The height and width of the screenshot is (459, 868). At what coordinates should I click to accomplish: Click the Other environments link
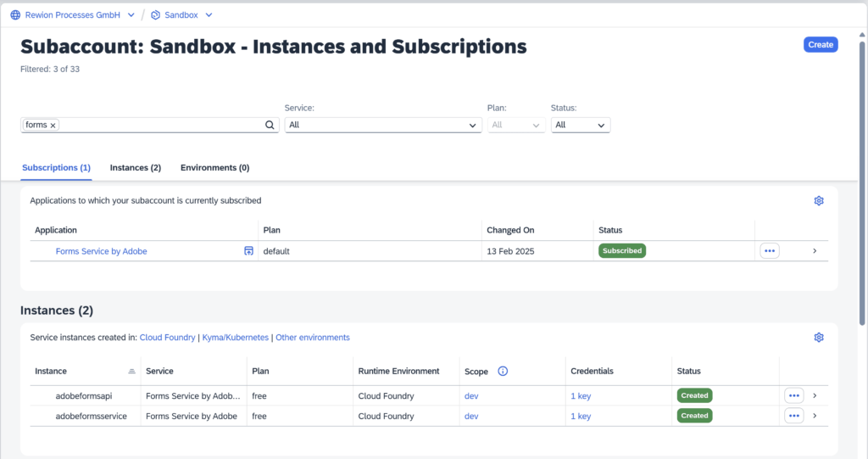coord(313,338)
